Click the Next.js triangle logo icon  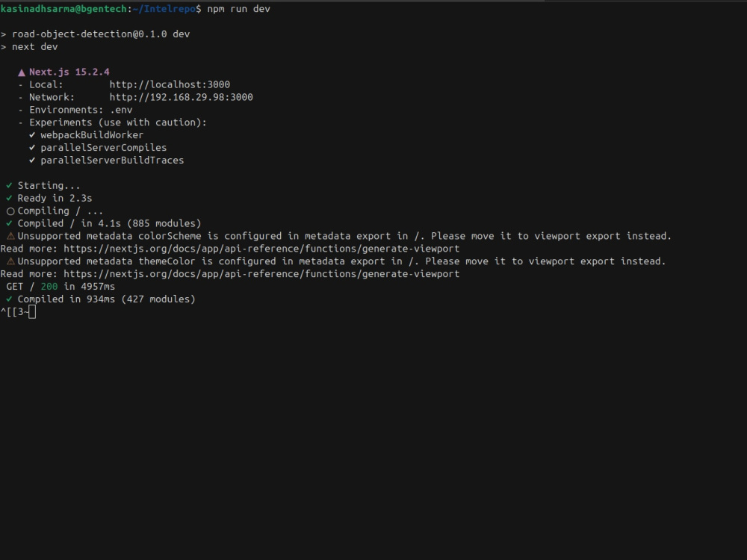22,72
